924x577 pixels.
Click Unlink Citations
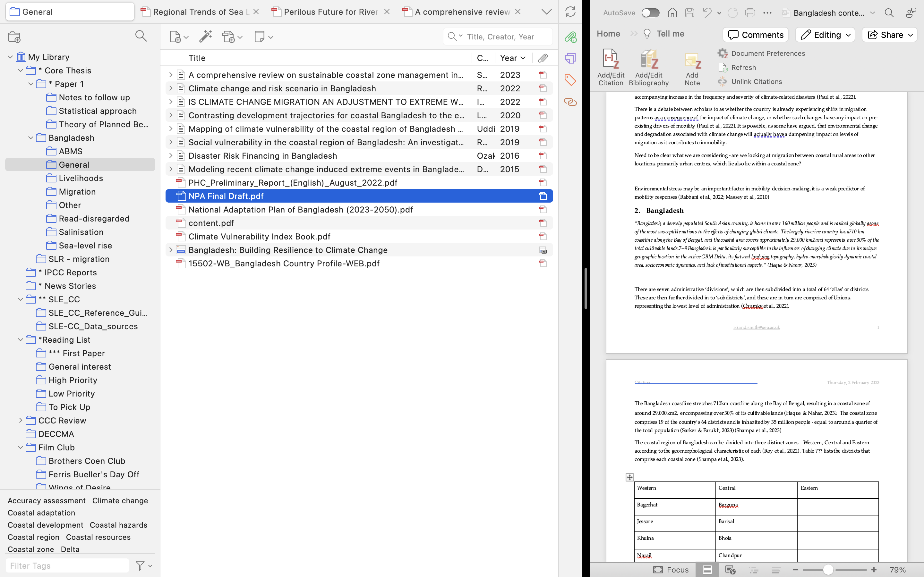click(756, 82)
